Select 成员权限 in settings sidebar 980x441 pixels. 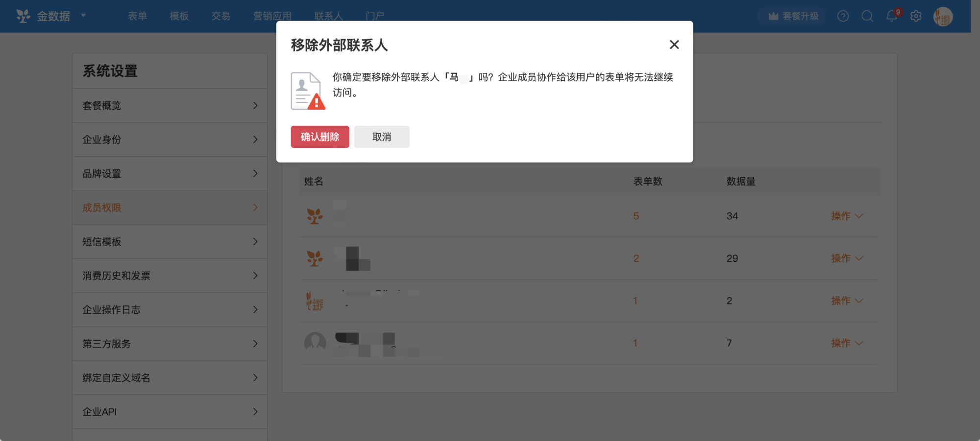point(170,208)
